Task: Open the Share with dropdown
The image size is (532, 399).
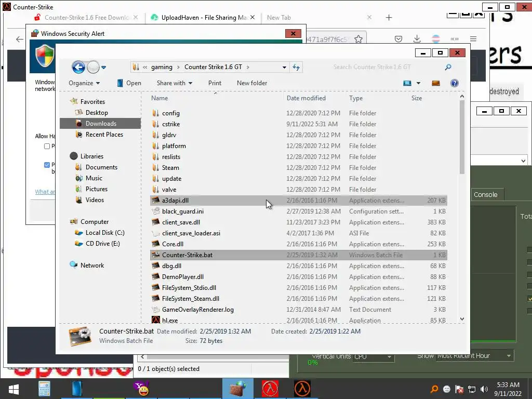Action: (x=175, y=83)
